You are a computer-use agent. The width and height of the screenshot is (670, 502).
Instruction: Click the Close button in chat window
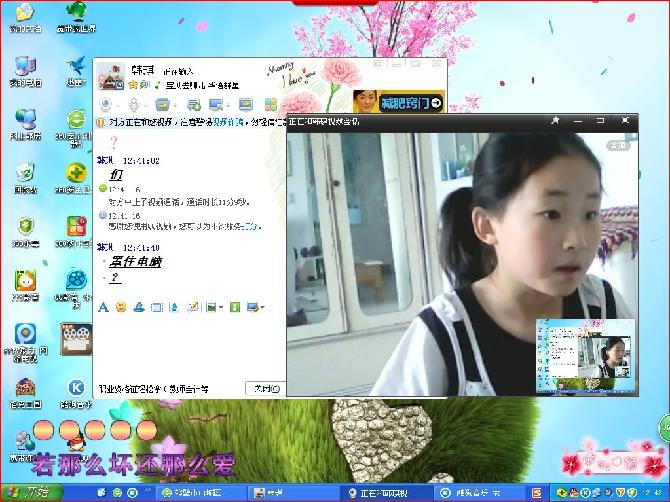pyautogui.click(x=267, y=389)
